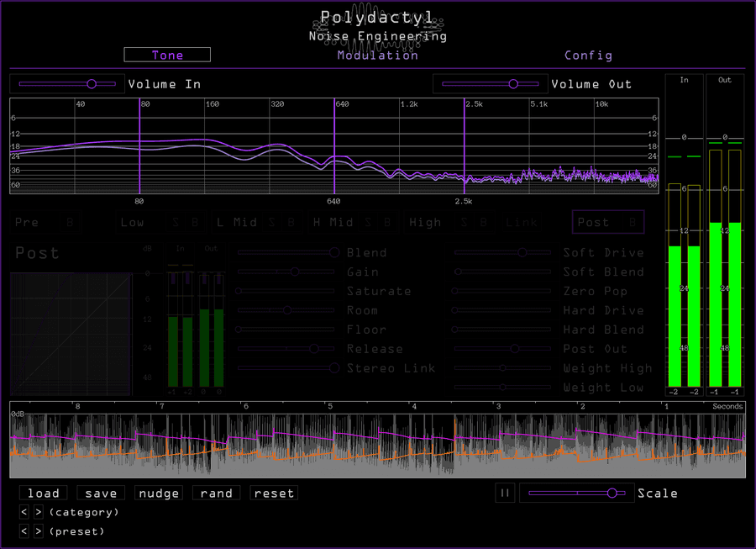Screen dimensions: 756x549
Task: Click the save preset button
Action: 101,493
